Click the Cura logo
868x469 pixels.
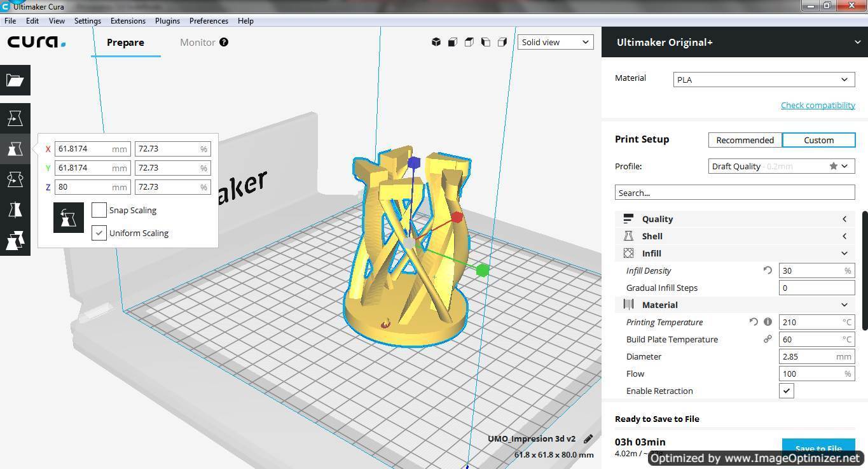(36, 42)
